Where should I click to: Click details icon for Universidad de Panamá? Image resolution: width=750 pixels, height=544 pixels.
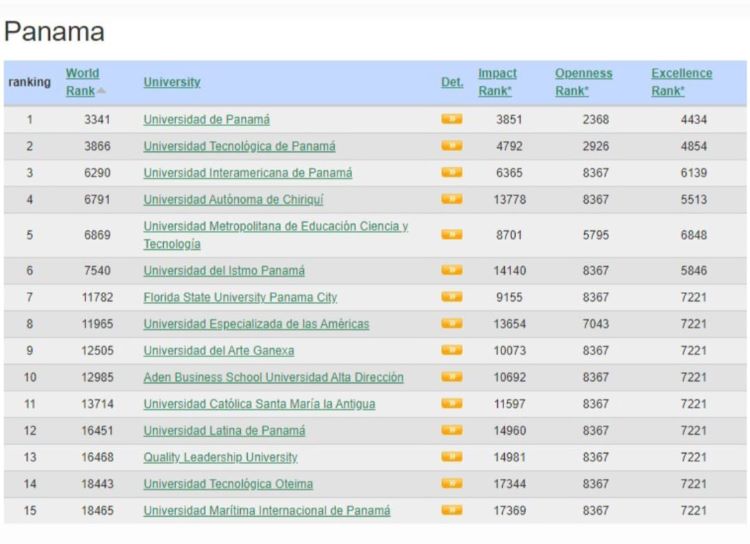coord(452,119)
